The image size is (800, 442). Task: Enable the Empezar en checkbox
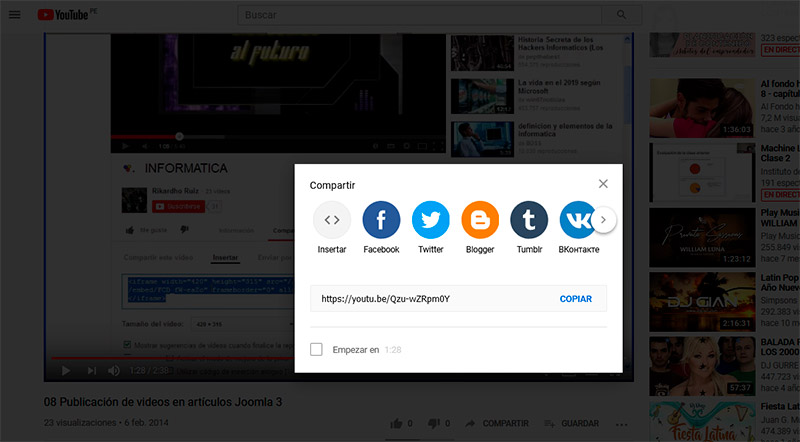point(316,350)
